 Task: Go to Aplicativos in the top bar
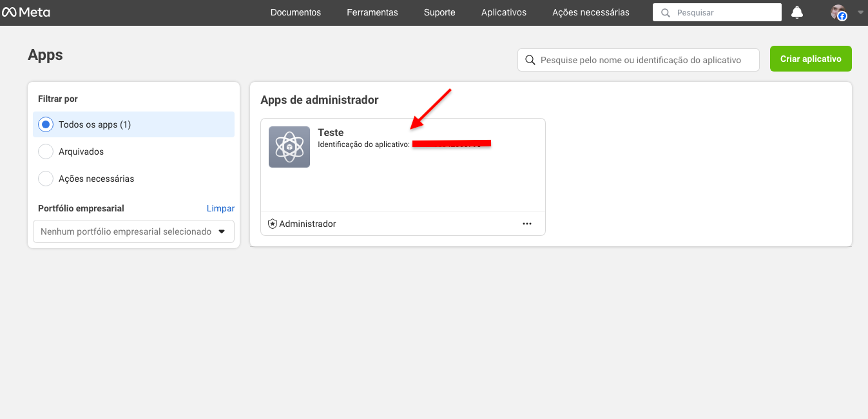pos(504,12)
